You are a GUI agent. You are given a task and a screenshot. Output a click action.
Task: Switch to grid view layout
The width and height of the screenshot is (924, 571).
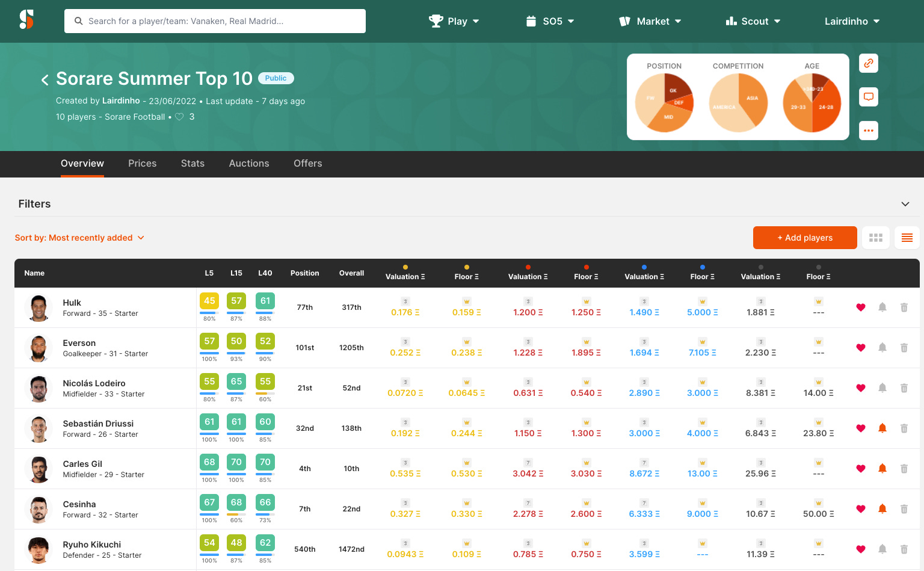click(x=876, y=238)
